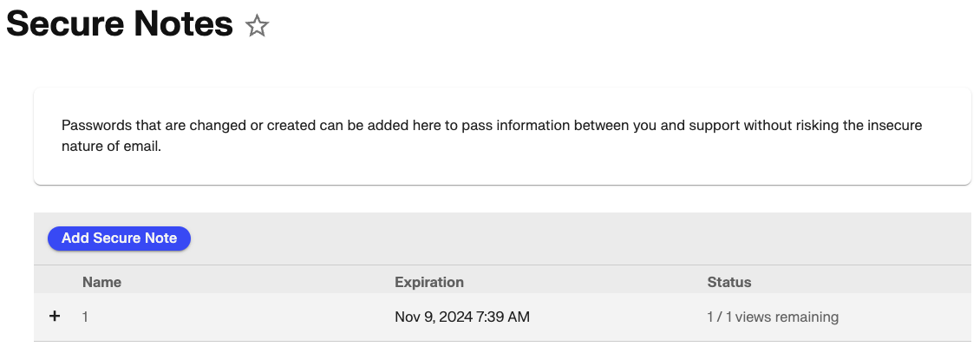Sort by the Status column header
The width and height of the screenshot is (980, 353).
click(728, 282)
